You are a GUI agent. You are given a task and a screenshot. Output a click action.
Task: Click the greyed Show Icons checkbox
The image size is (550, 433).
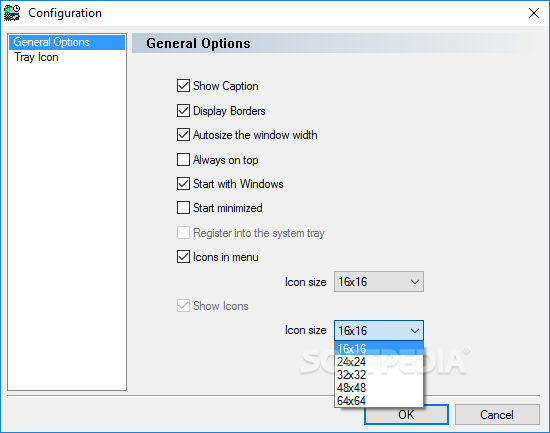[x=183, y=306]
